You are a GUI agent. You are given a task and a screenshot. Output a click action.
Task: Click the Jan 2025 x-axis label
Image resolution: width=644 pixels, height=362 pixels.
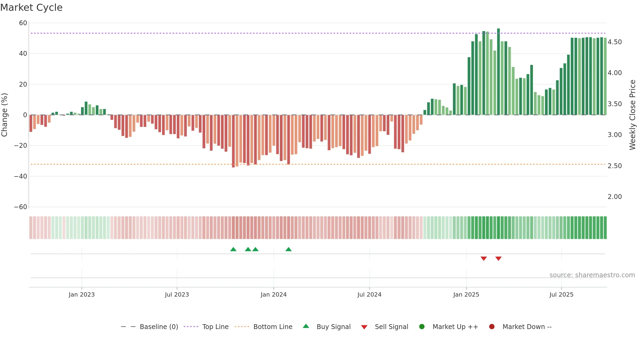point(466,294)
